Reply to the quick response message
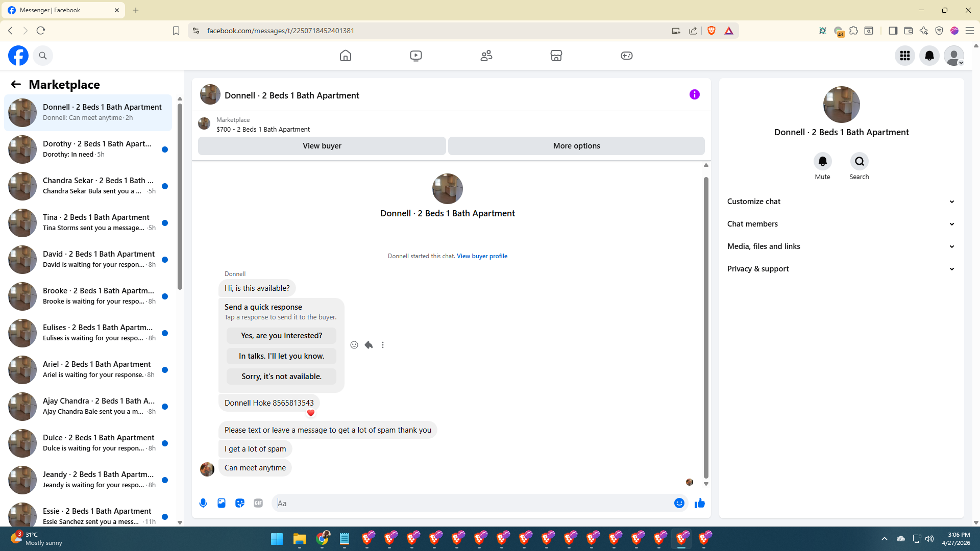Viewport: 980px width, 551px height. (369, 345)
